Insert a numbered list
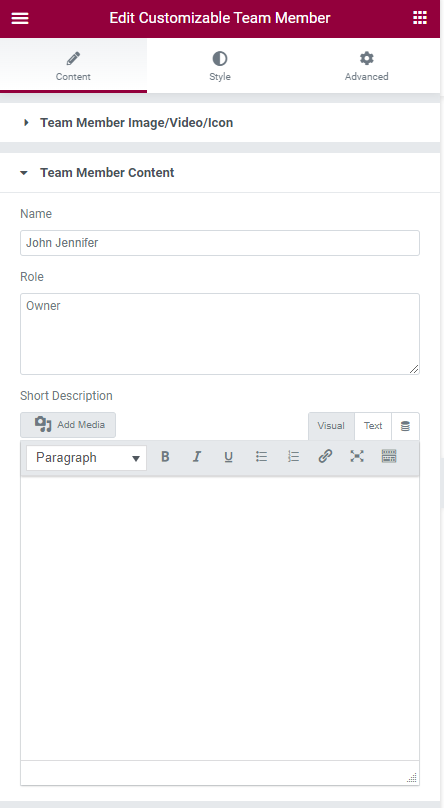Image resolution: width=444 pixels, height=808 pixels. [x=293, y=457]
